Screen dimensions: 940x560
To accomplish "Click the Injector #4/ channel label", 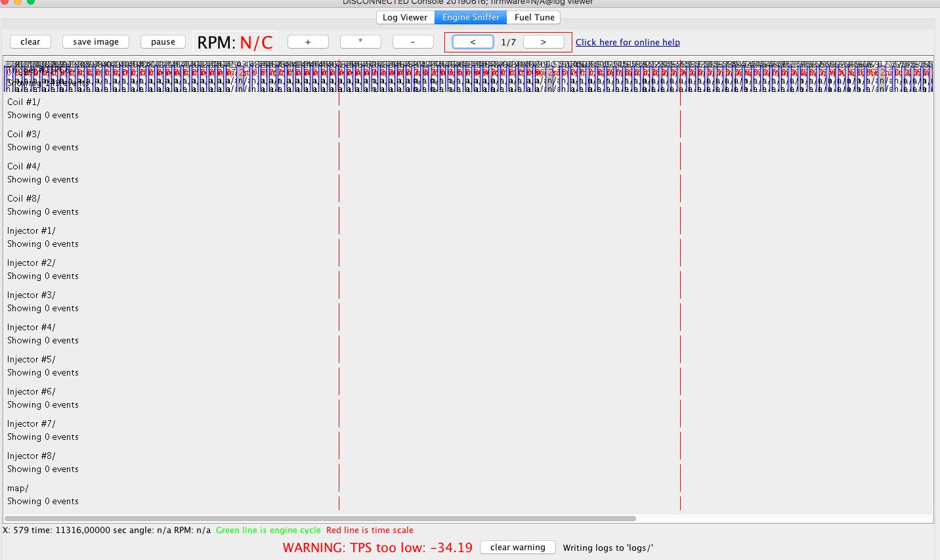I will [32, 327].
